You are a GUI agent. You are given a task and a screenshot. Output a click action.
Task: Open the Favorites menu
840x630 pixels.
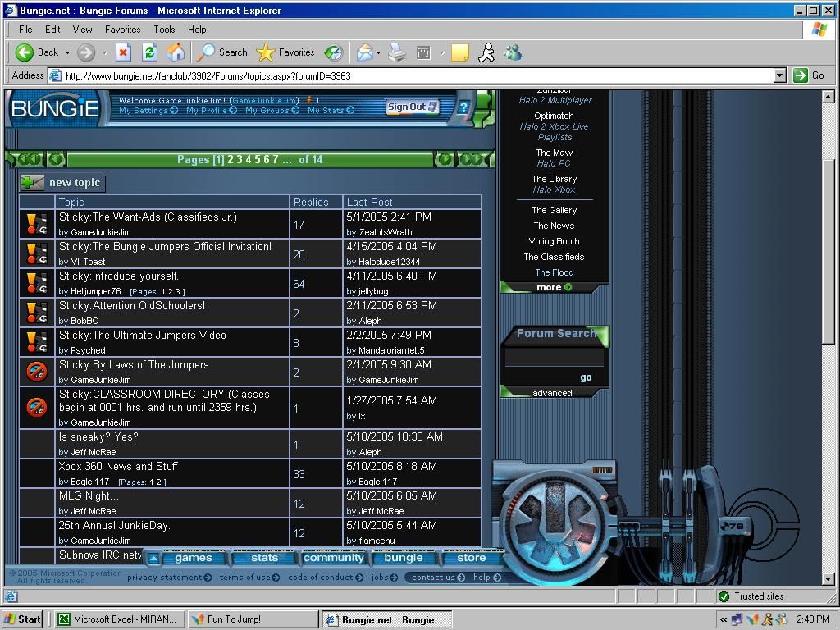click(x=122, y=29)
